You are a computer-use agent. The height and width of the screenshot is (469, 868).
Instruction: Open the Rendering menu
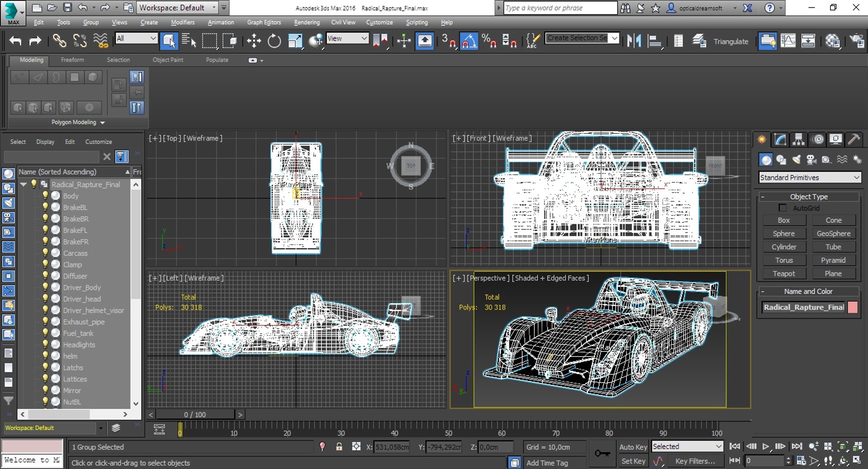[307, 22]
